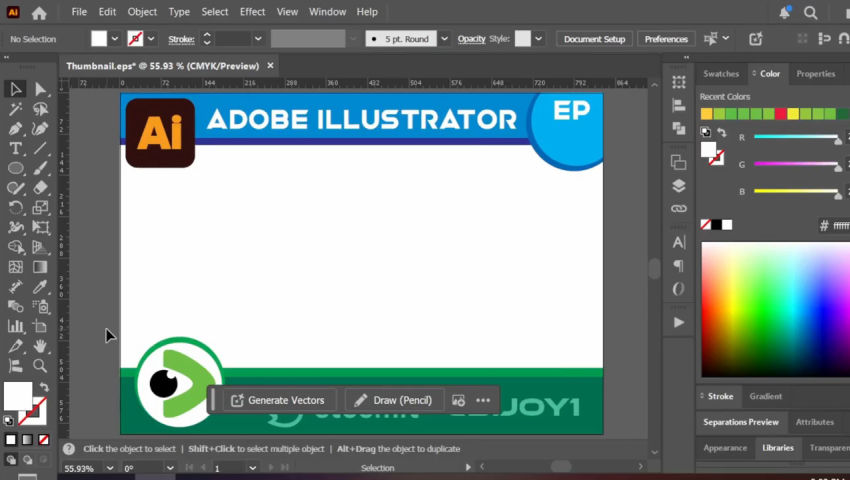Viewport: 850px width, 480px height.
Task: Open the align-to options dropdown
Action: 725,39
